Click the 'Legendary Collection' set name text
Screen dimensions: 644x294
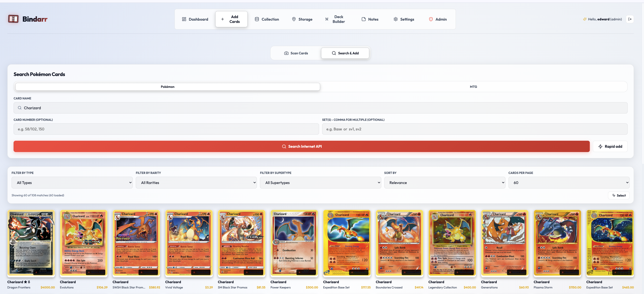coord(443,287)
